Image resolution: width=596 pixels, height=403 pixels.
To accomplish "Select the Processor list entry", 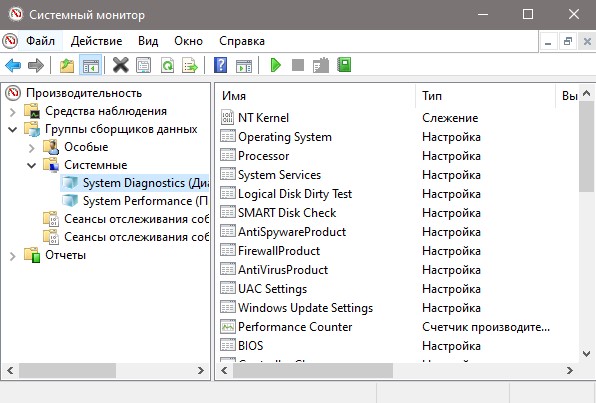I will pos(263,156).
